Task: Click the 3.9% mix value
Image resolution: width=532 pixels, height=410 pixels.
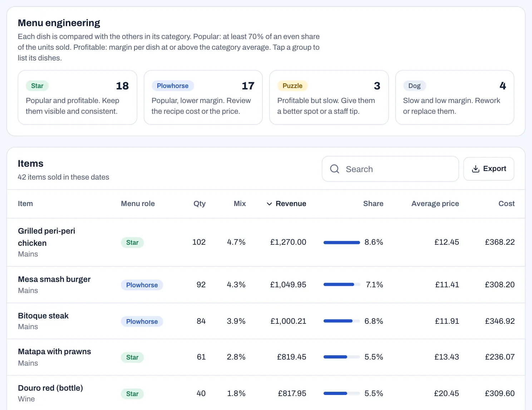Action: 236,321
